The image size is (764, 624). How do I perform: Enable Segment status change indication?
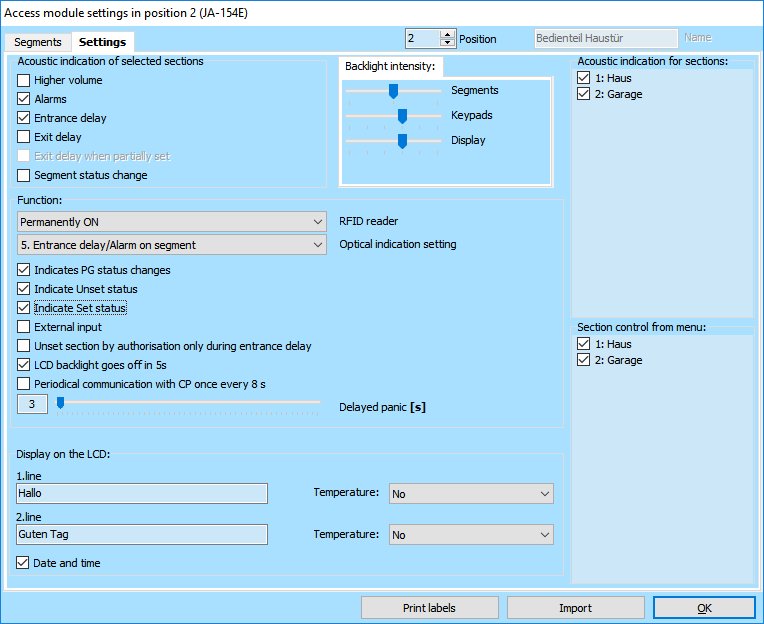pos(24,175)
